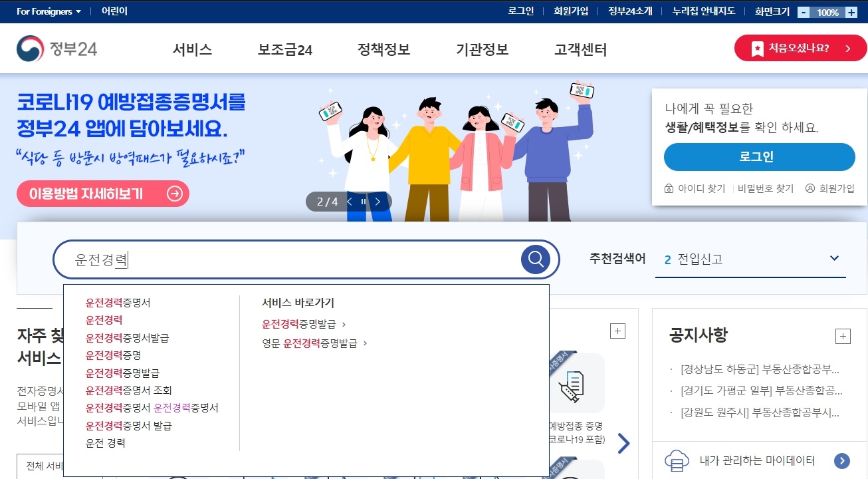The image size is (868, 479).
Task: Open the 서비스 menu
Action: point(192,49)
